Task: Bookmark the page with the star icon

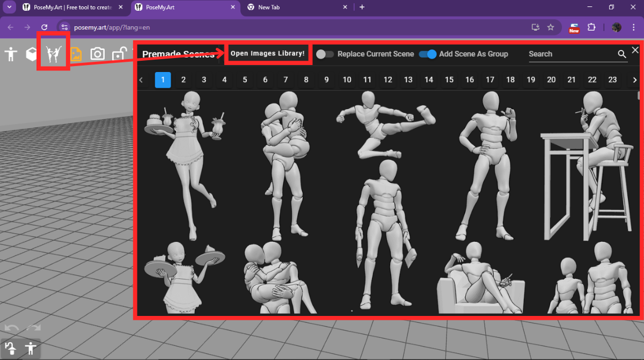Action: tap(551, 27)
